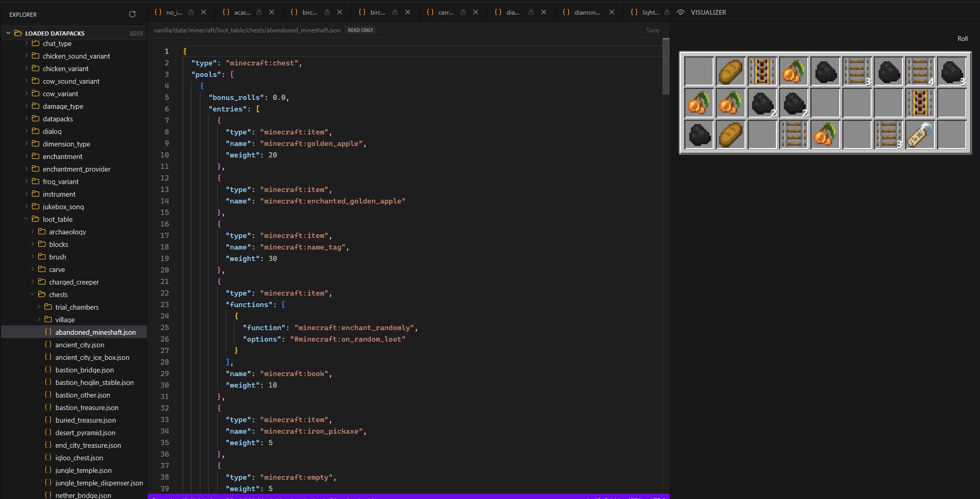Expand the enchantment folder

[x=26, y=156]
